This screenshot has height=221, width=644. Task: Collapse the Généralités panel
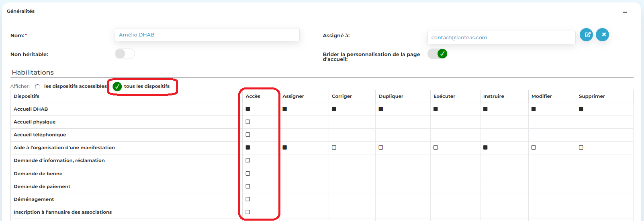(x=625, y=12)
